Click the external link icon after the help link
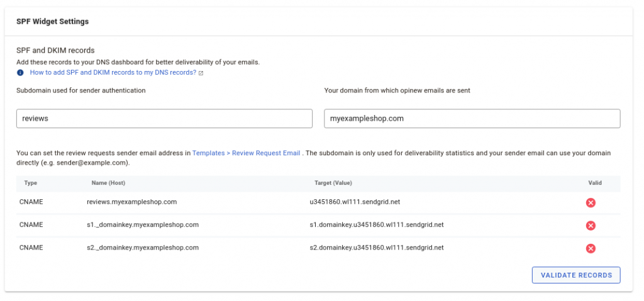 coord(201,73)
